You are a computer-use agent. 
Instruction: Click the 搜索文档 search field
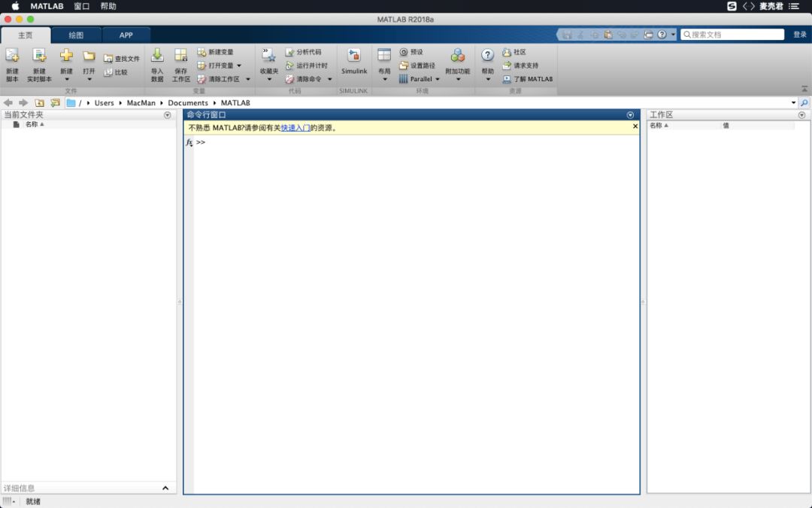732,35
